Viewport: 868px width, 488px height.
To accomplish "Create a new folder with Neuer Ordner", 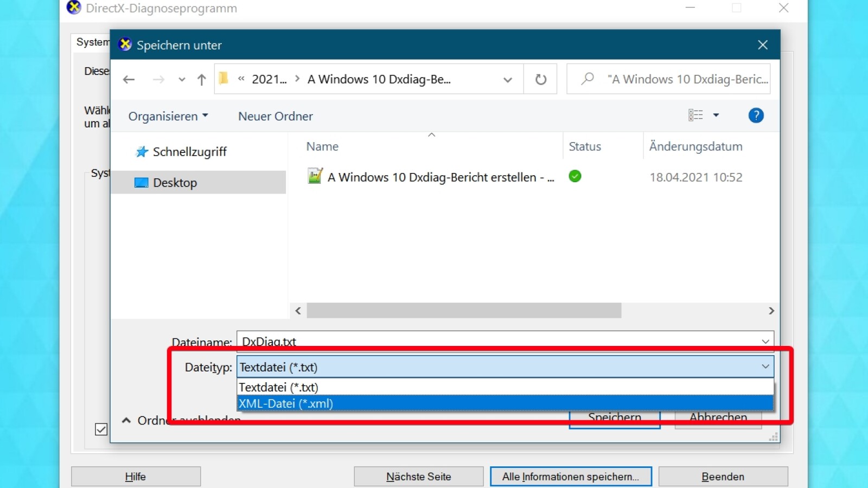I will (276, 116).
